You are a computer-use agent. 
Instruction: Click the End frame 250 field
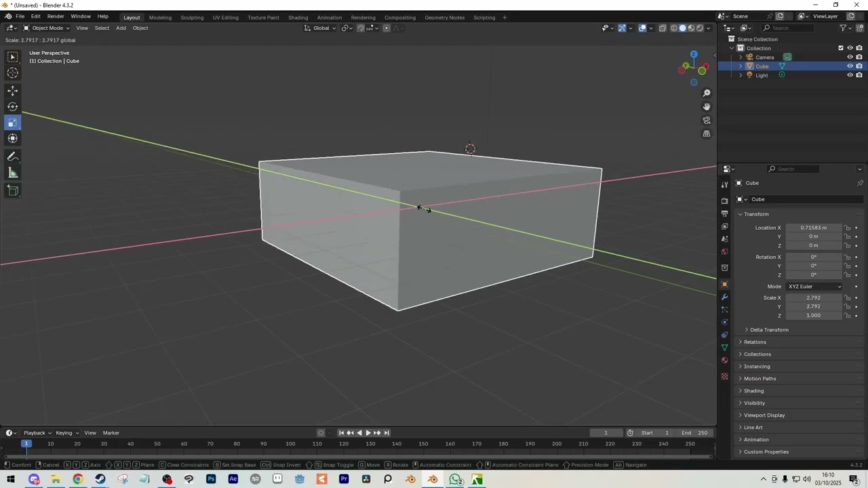click(x=695, y=432)
